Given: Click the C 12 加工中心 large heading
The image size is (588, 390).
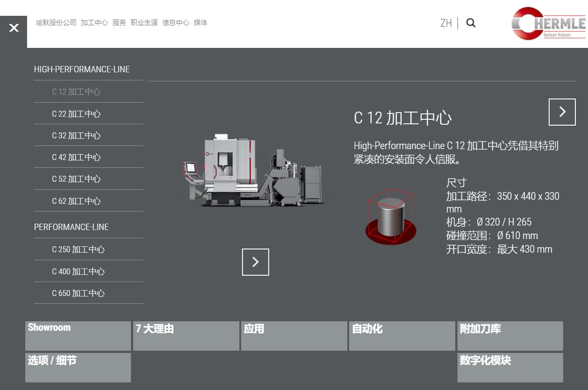Looking at the screenshot, I should (x=403, y=118).
